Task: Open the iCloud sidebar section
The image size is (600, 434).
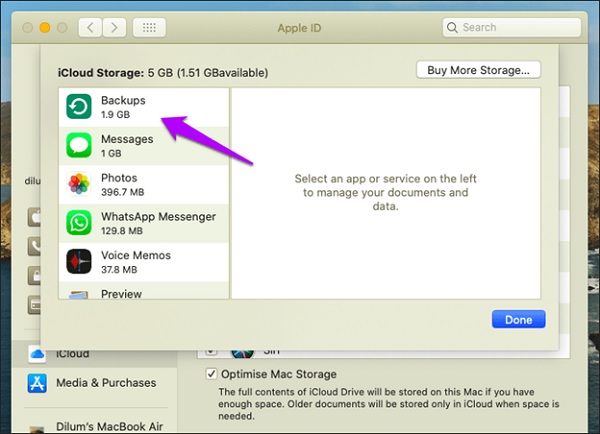Action: click(x=72, y=354)
